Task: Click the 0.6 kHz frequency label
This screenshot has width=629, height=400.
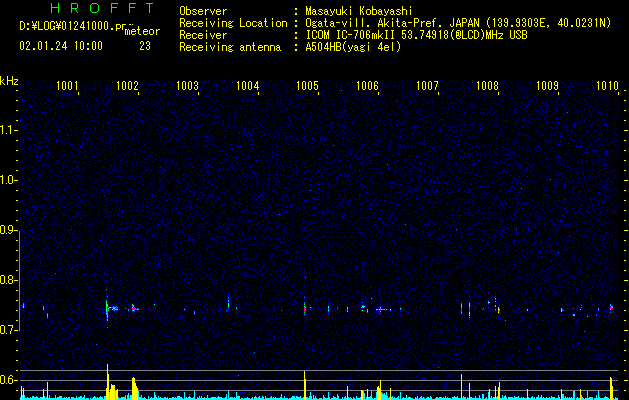Action: (x=9, y=380)
